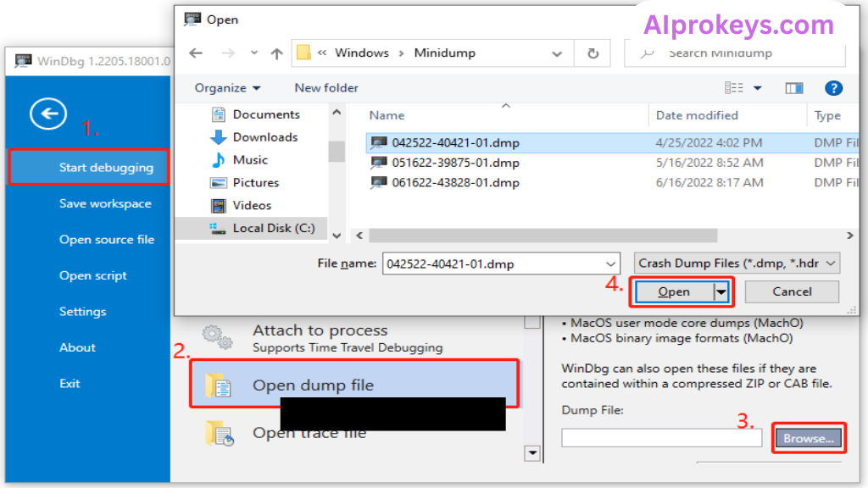868x488 pixels.
Task: Click the Videos filmstrip icon
Action: pos(219,206)
